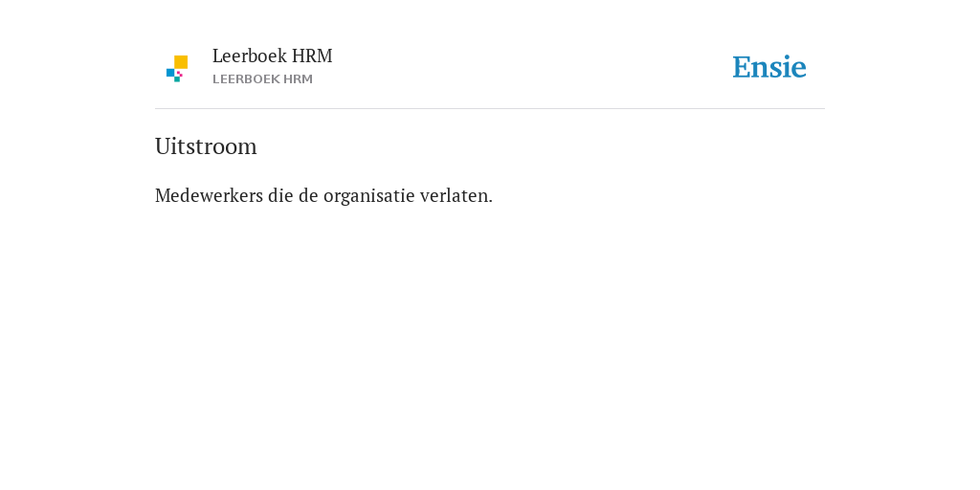
Task: Select the Uitstroom heading
Action: (x=206, y=146)
